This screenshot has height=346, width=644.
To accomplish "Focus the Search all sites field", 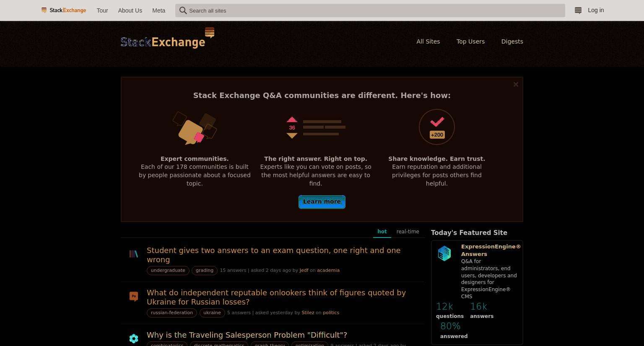I will [x=370, y=10].
